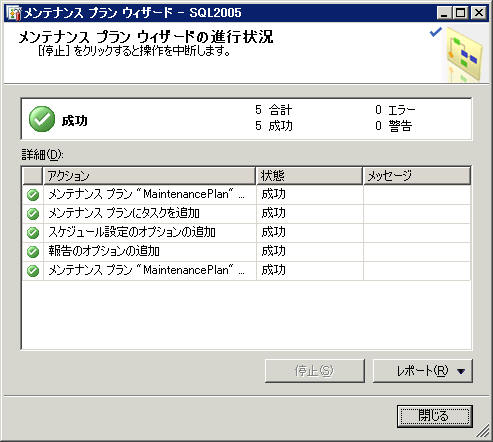Screen dimensions: 493x442
Task: Select the スケジュール設定のオプションの追加 row text
Action: point(132,232)
